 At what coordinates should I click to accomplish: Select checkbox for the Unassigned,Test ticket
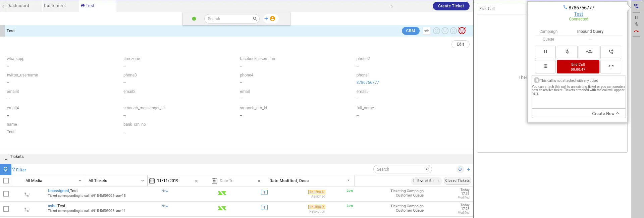pyautogui.click(x=6, y=194)
